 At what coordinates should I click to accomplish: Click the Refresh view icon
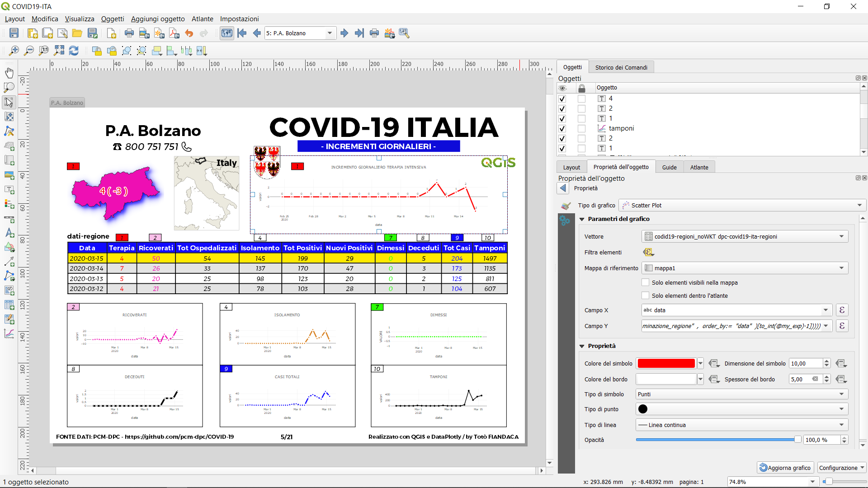pos(74,51)
